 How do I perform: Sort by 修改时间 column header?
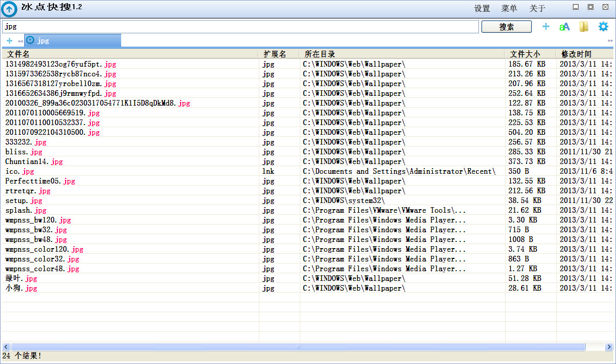(x=585, y=54)
